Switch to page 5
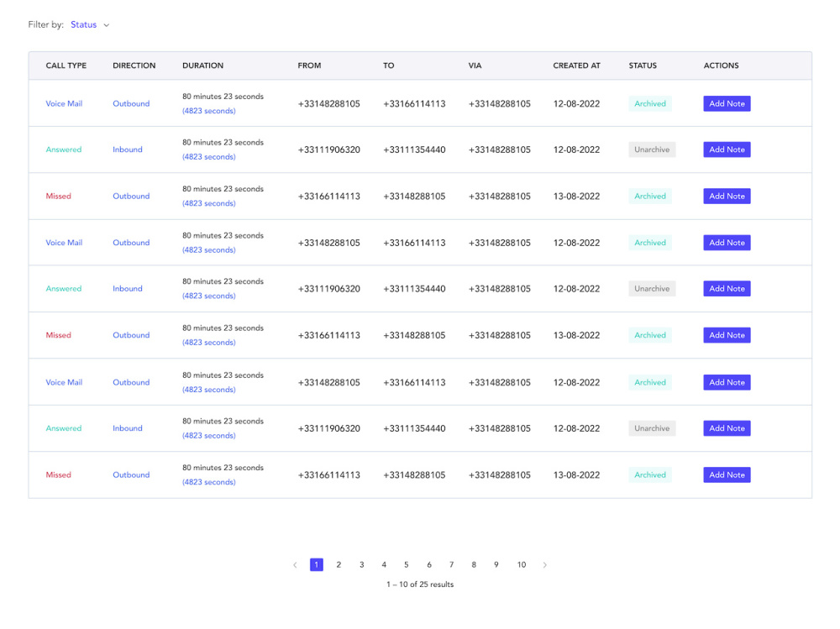 click(x=406, y=564)
